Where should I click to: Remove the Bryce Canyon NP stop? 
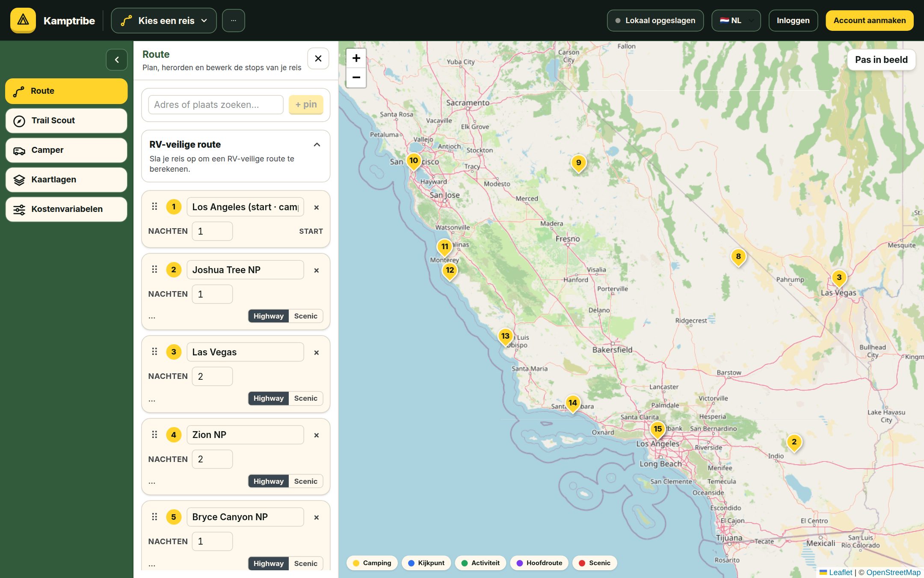click(x=317, y=518)
